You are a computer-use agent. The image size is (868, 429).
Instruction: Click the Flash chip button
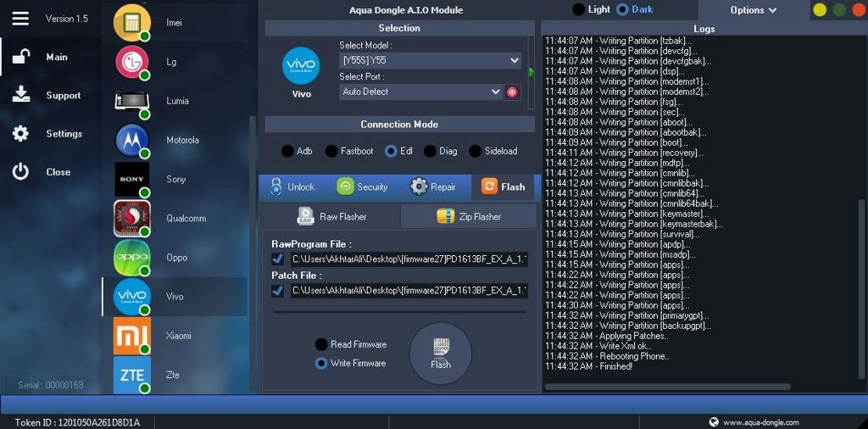tap(441, 354)
